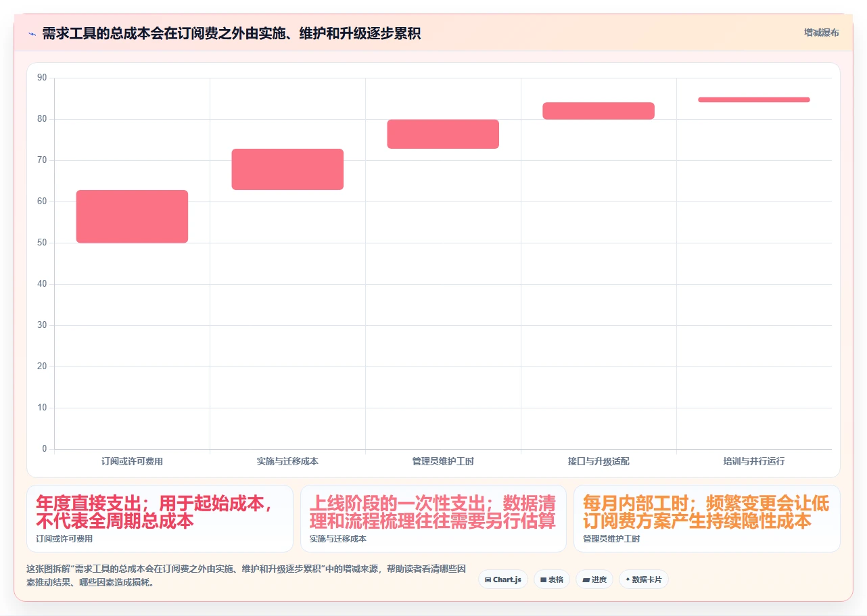Click the 实施与迁移成本 x-axis label
The width and height of the screenshot is (867, 616).
pyautogui.click(x=287, y=461)
